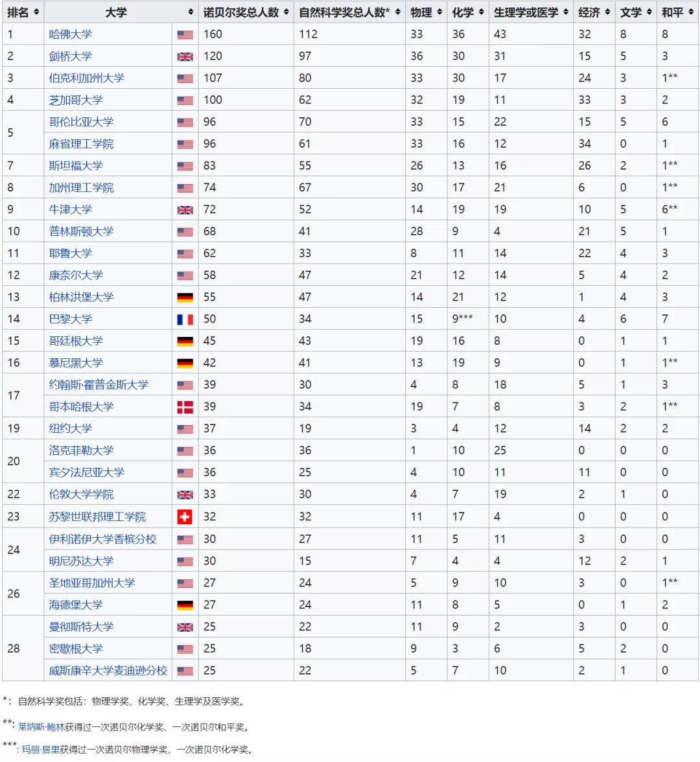The image size is (700, 762).
Task: Select the 9*** chemistry cell for 巴黎大学
Action: click(468, 319)
